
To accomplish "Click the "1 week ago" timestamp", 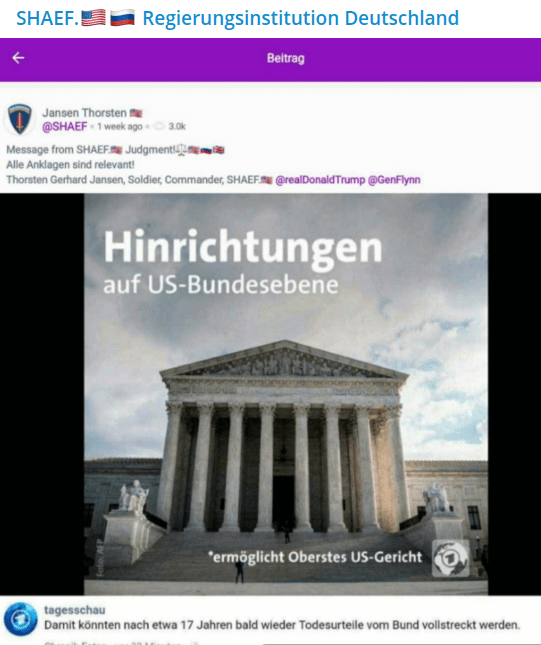I will 120,126.
